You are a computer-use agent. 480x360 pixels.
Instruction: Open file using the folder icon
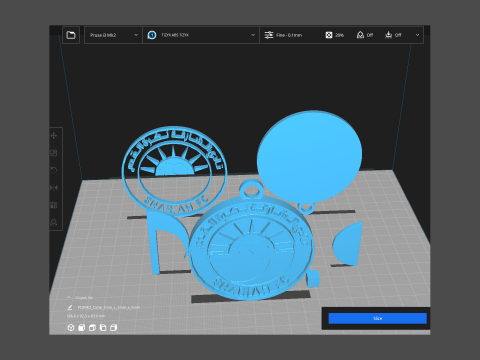[x=71, y=35]
